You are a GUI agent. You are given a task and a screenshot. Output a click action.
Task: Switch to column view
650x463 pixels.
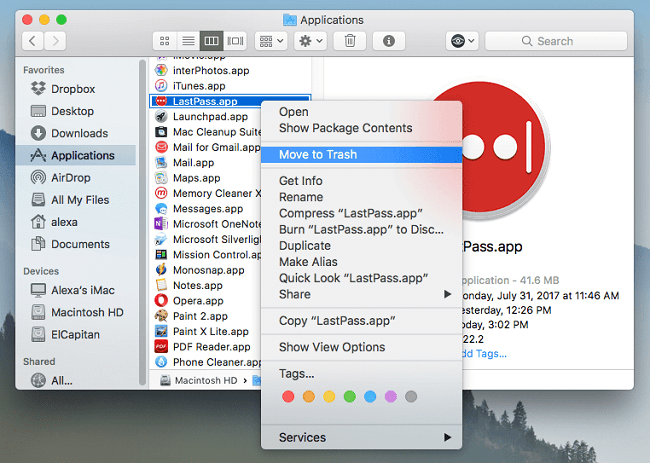211,41
